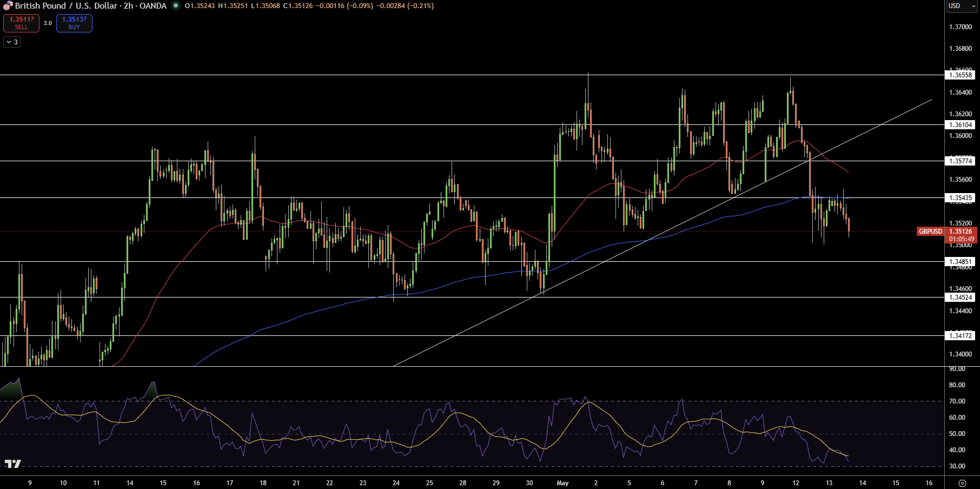Click the spread value 2.0

[48, 23]
